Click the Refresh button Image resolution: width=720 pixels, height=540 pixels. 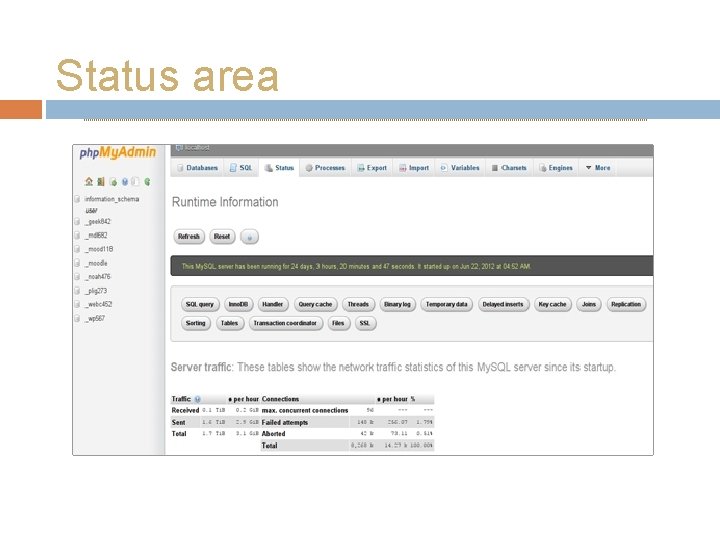(189, 236)
